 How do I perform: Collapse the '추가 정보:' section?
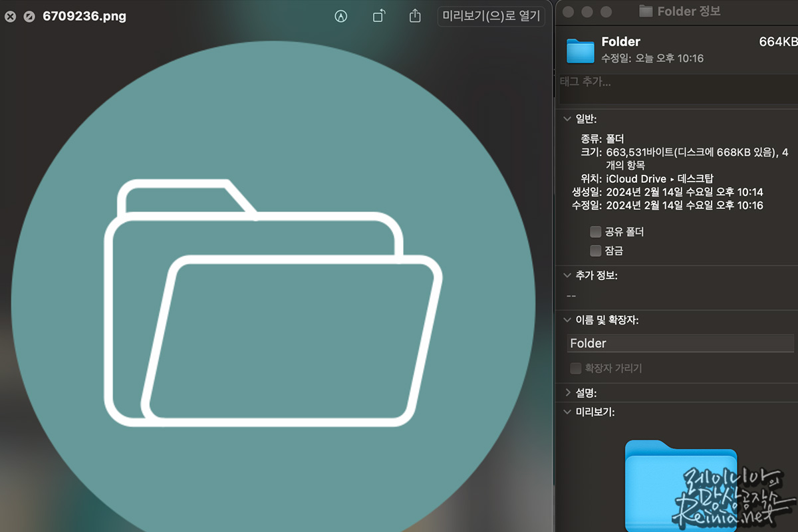(x=567, y=275)
